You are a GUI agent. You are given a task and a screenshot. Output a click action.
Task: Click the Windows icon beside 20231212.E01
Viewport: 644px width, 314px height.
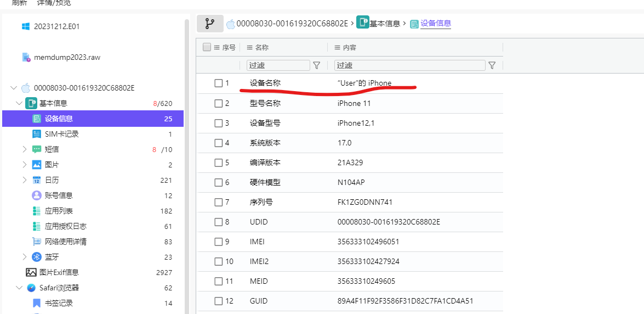pyautogui.click(x=25, y=26)
